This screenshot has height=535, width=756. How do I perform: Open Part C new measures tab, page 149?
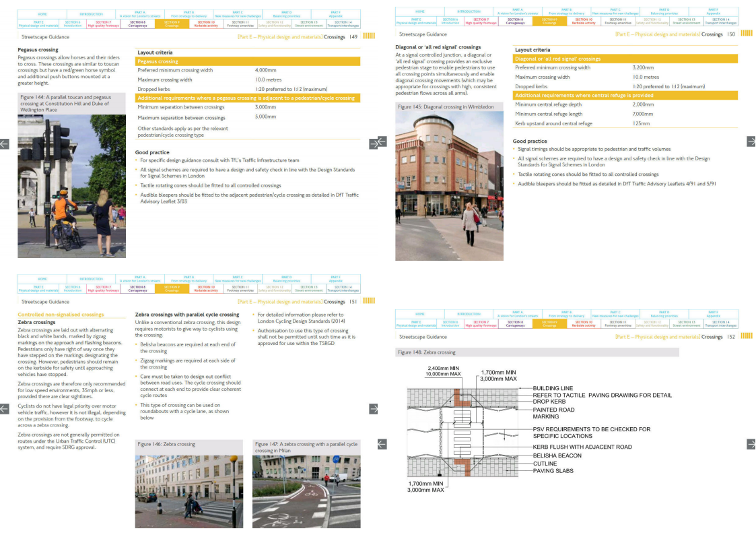coord(238,14)
